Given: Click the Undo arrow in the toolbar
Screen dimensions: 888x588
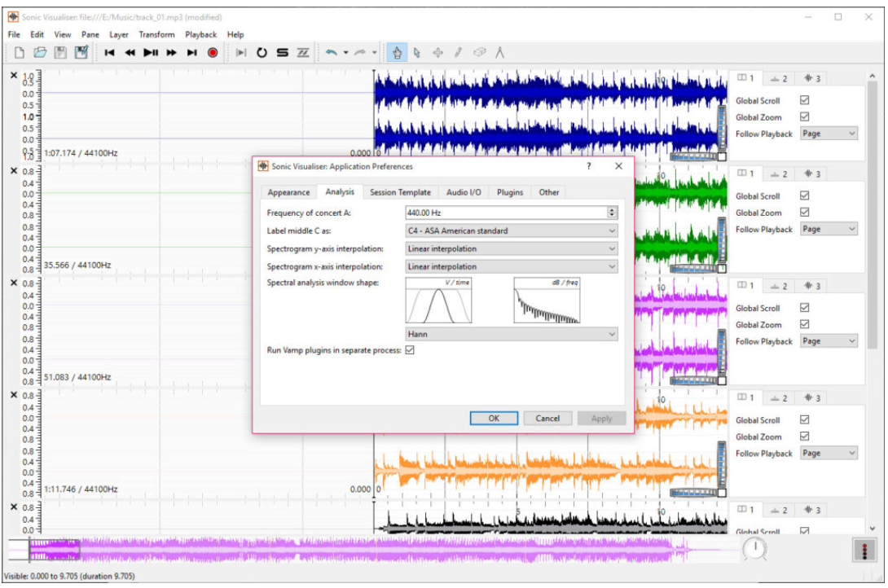Looking at the screenshot, I should pos(332,53).
